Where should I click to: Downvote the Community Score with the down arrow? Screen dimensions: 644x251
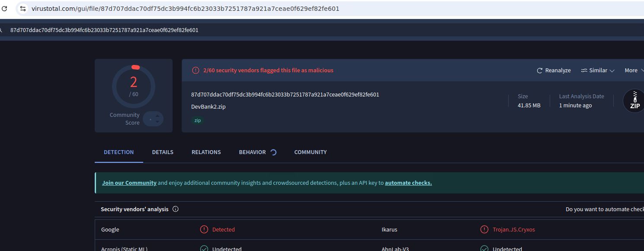(x=157, y=122)
